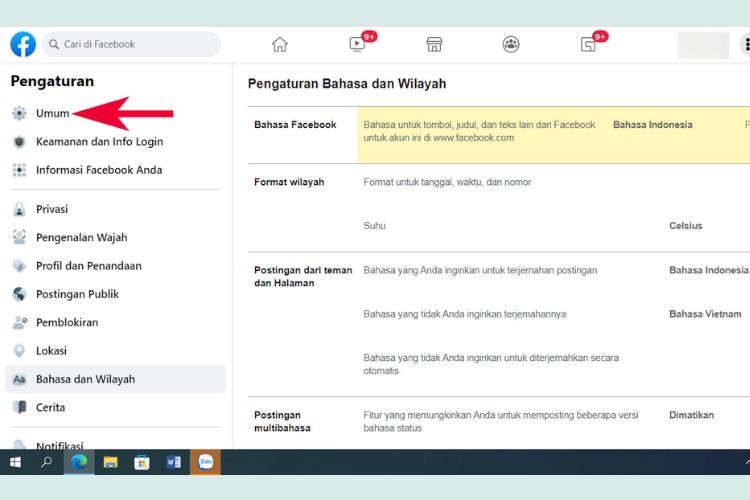Click the Pemblokiran people icon
The height and width of the screenshot is (500, 750).
pyautogui.click(x=20, y=322)
